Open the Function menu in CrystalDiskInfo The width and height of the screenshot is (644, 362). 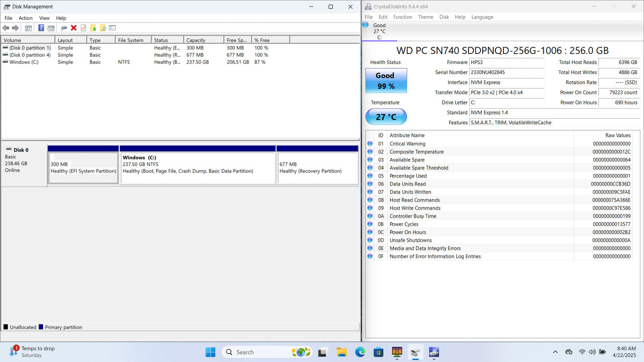pos(402,17)
